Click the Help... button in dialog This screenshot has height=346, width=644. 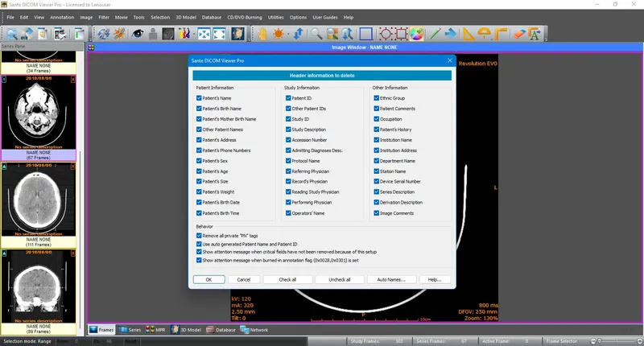click(x=435, y=279)
